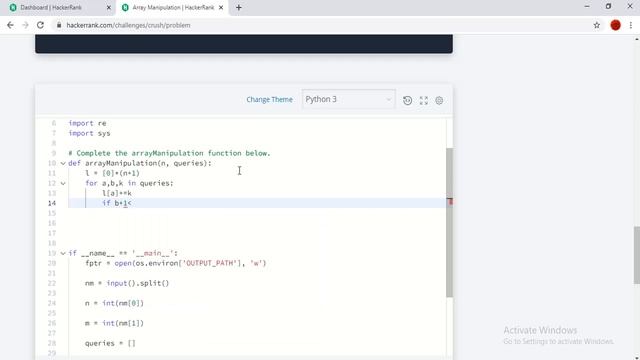Place cursor on line 14 'if b+1<'
Image resolution: width=640 pixels, height=360 pixels.
pos(117,203)
